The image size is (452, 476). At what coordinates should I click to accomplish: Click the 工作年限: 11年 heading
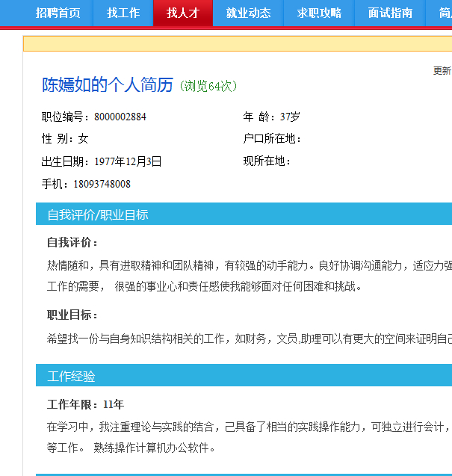86,404
